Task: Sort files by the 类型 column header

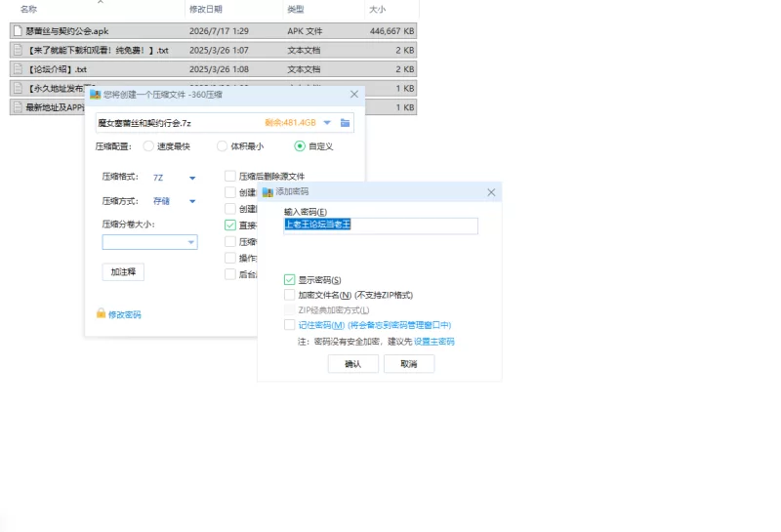Action: [x=296, y=9]
